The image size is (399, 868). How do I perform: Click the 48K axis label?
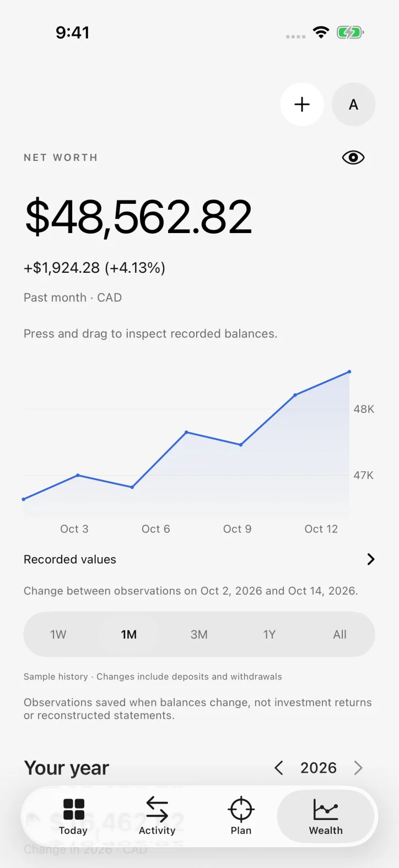click(364, 409)
